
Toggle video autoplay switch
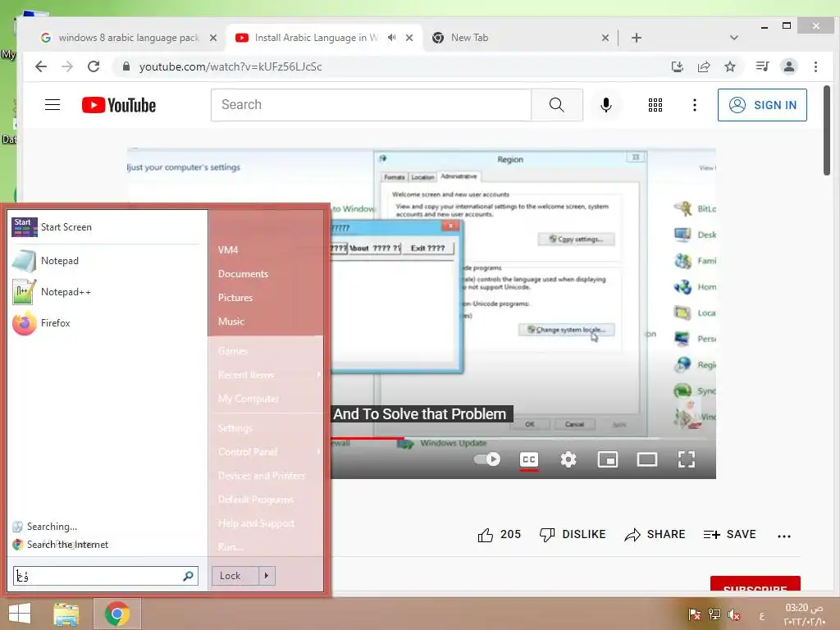click(x=487, y=459)
